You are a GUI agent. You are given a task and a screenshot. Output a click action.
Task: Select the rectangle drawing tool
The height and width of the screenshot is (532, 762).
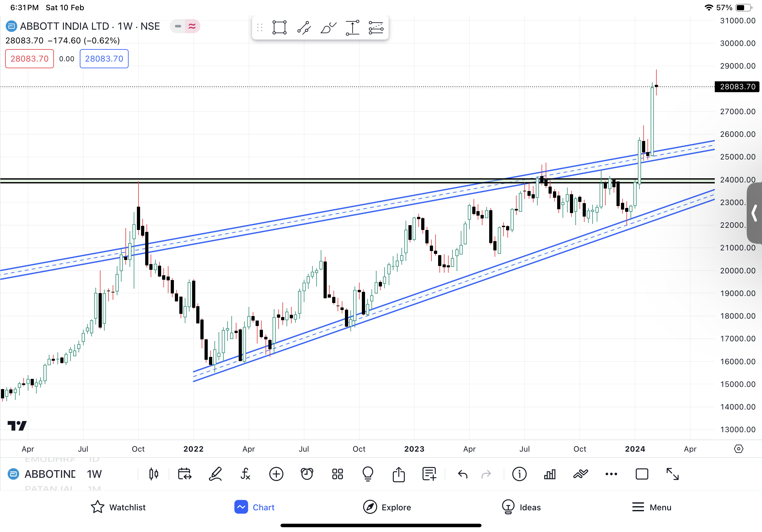pyautogui.click(x=280, y=27)
